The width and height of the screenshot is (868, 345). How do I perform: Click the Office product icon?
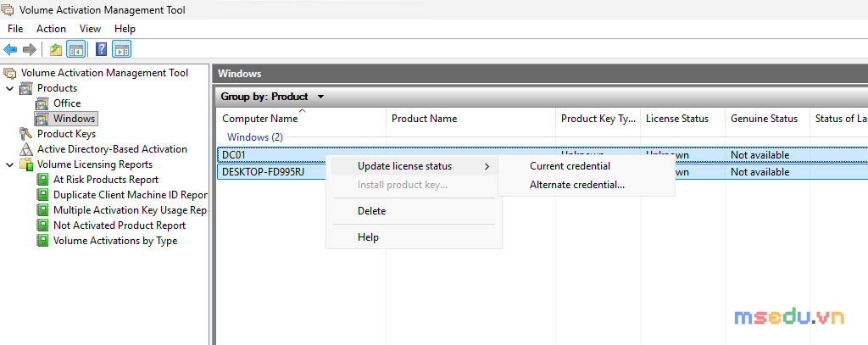pos(42,103)
